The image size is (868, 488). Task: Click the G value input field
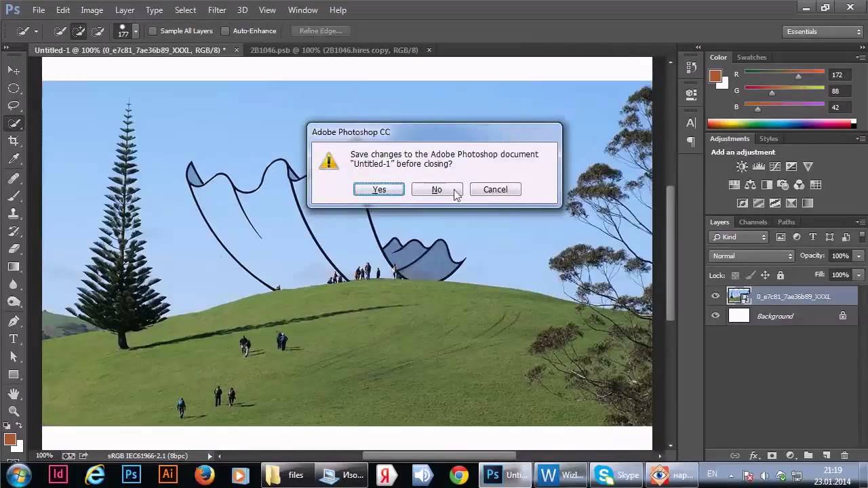coord(840,91)
